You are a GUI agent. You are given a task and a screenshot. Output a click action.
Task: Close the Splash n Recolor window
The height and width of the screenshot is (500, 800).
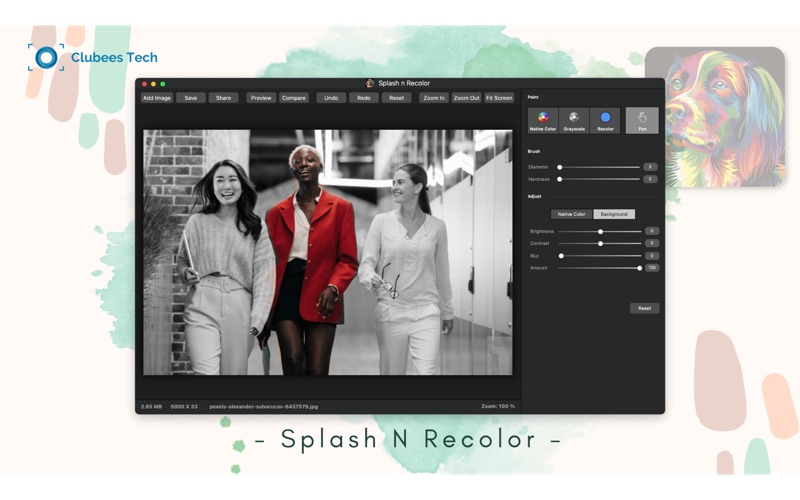tap(144, 84)
